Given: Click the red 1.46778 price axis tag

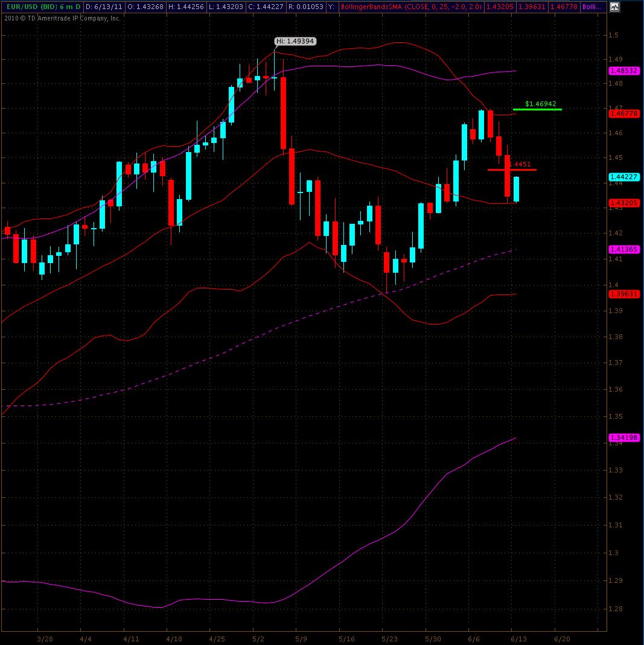Looking at the screenshot, I should click(x=624, y=113).
